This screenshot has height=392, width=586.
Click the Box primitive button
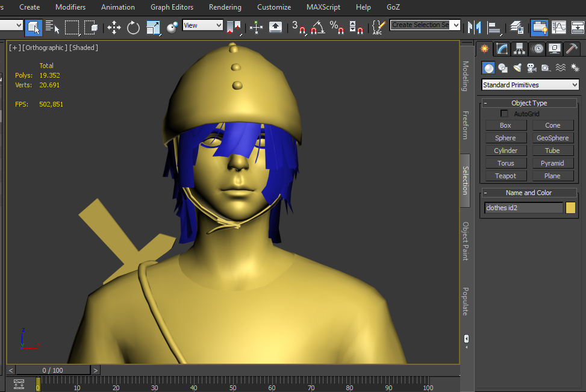click(506, 125)
